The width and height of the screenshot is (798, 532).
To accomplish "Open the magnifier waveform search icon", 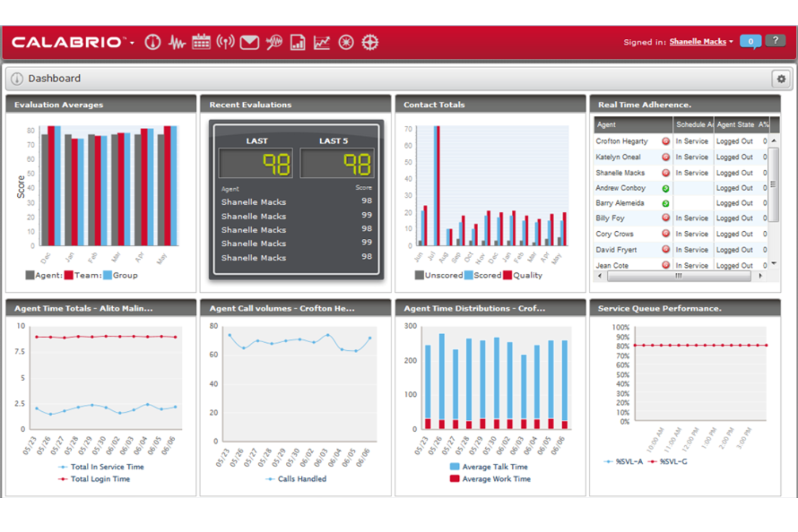I will (274, 42).
